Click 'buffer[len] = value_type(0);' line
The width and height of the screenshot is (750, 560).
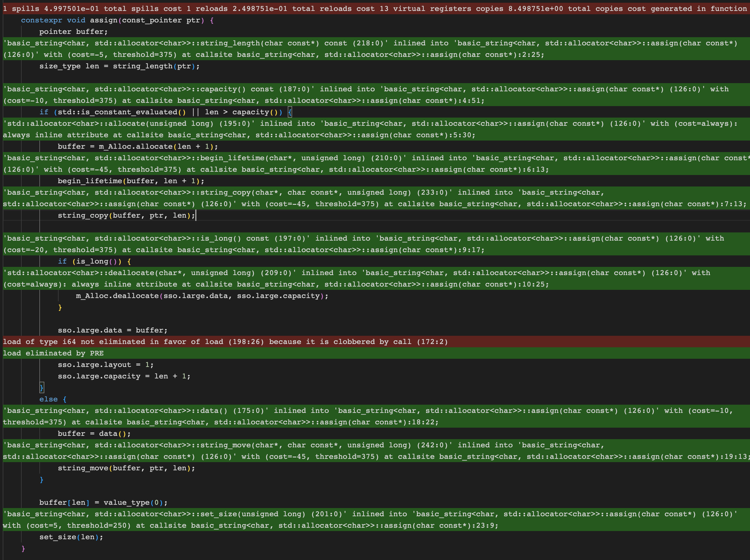(x=103, y=502)
